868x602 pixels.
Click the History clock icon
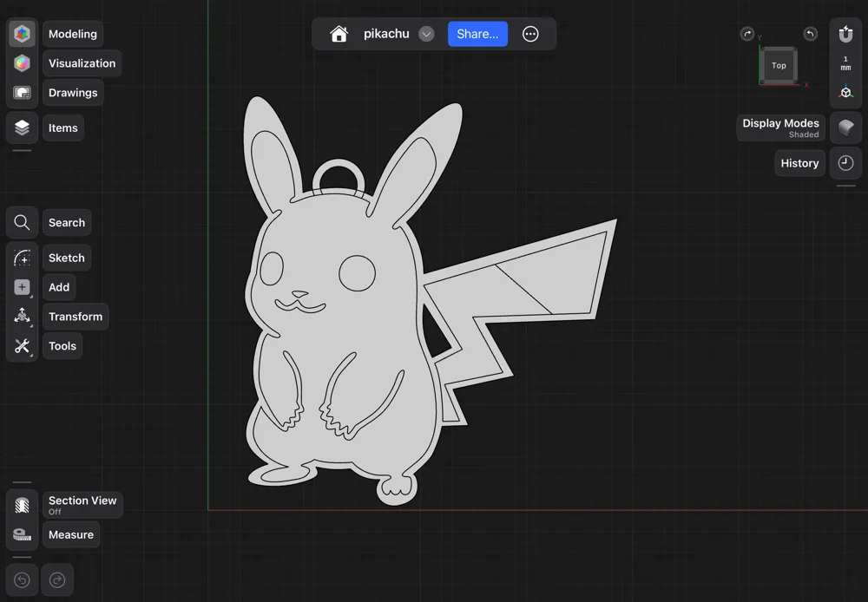845,162
